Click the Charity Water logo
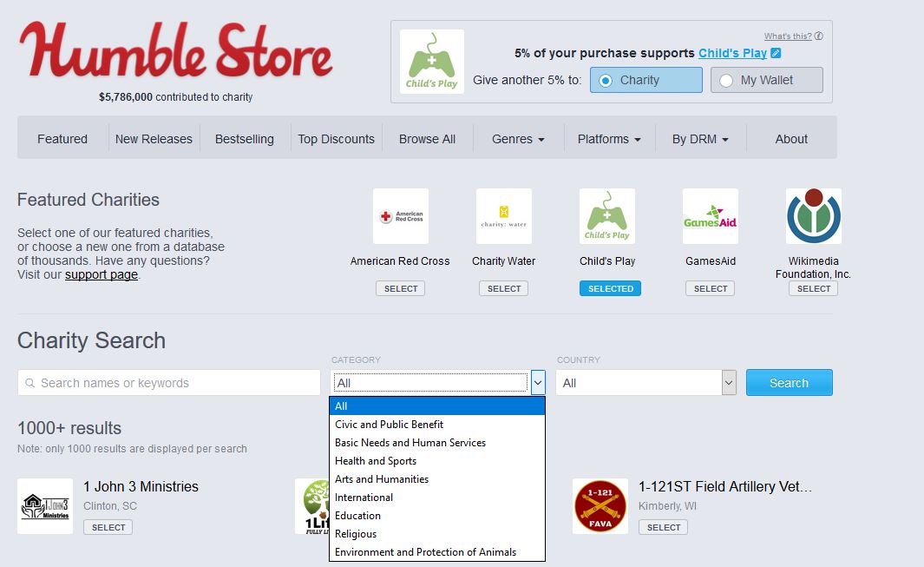 503,216
